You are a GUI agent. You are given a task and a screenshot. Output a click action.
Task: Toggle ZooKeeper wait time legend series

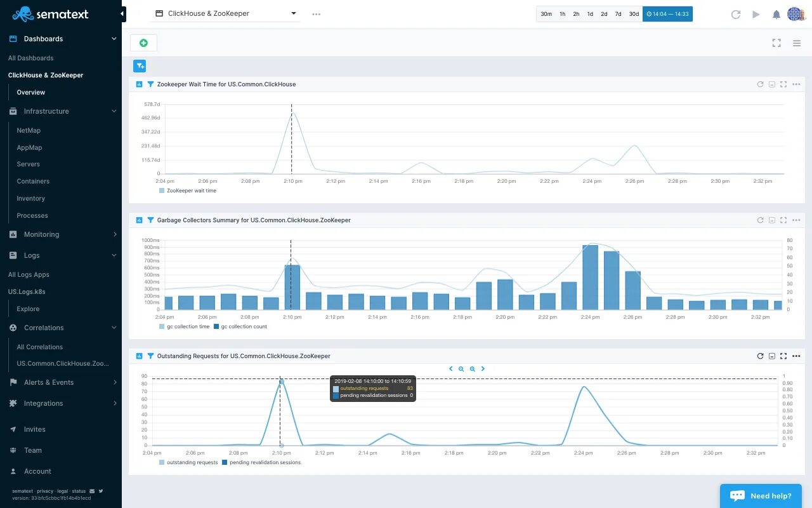click(x=188, y=190)
